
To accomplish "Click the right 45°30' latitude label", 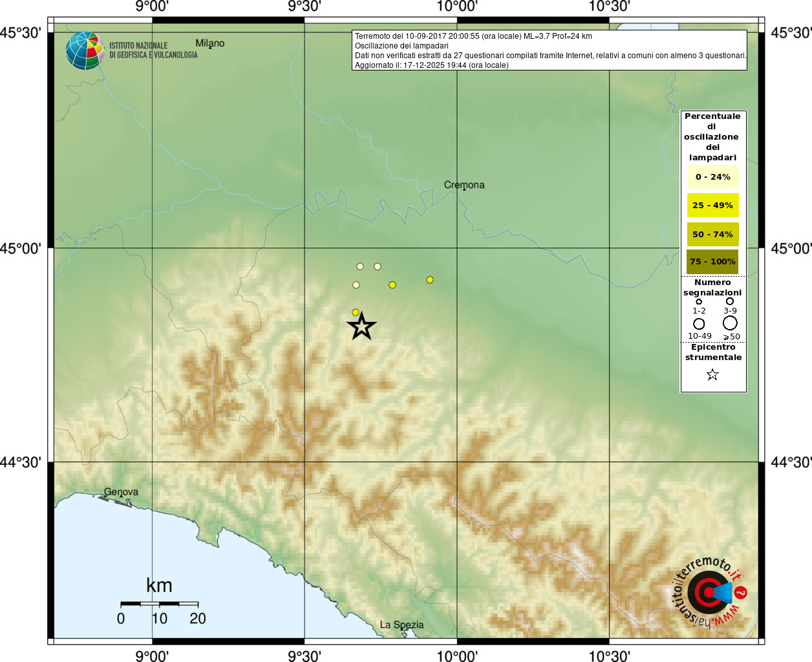I will (x=791, y=32).
